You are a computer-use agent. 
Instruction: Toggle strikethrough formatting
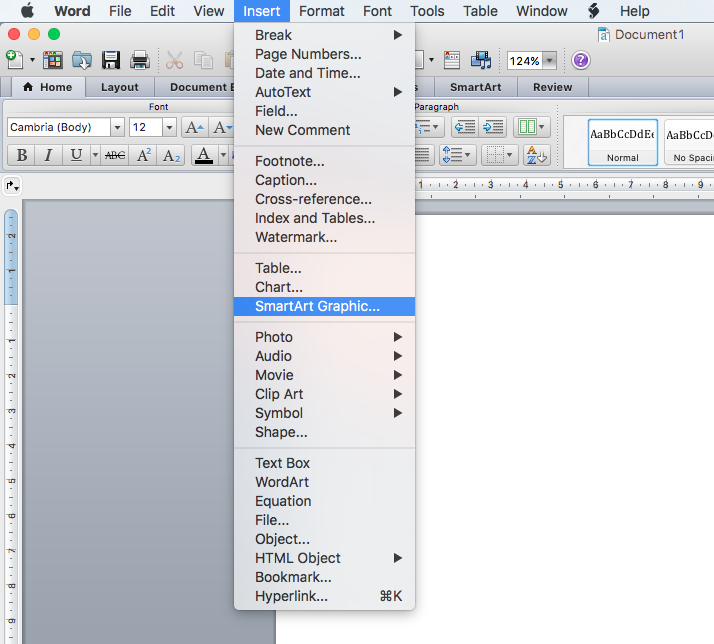click(115, 155)
